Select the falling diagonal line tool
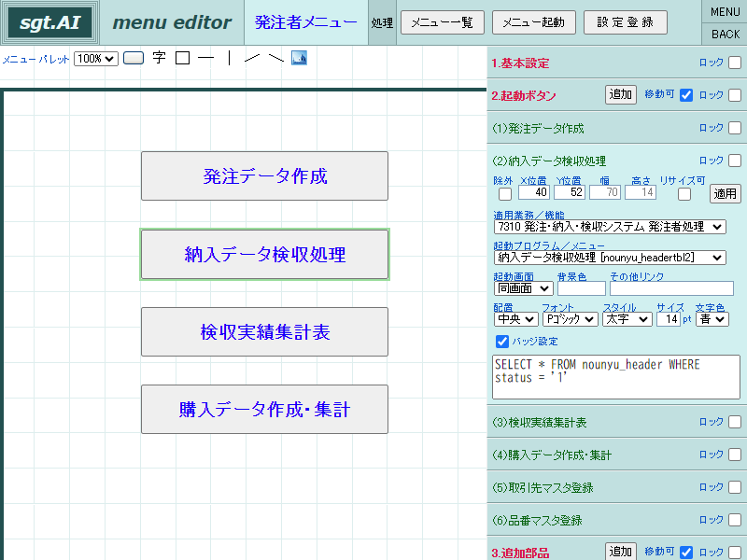Image resolution: width=747 pixels, height=560 pixels. coord(275,58)
